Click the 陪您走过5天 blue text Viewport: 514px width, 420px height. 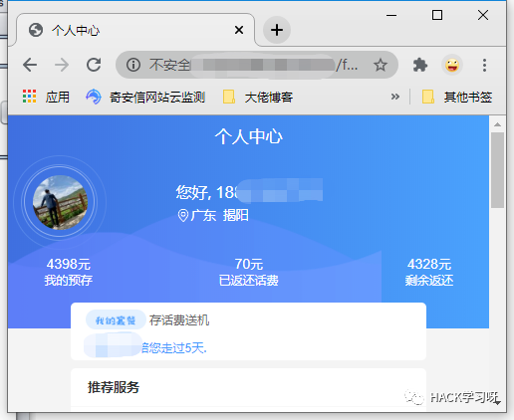tap(174, 348)
